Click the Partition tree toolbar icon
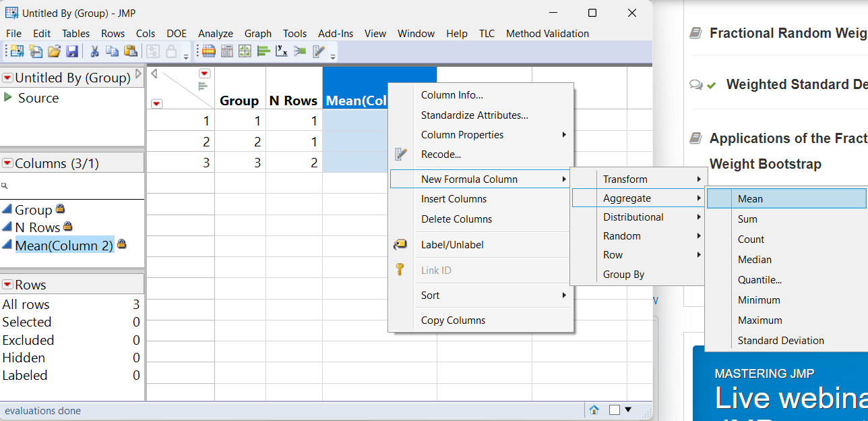This screenshot has width=868, height=421. click(300, 51)
